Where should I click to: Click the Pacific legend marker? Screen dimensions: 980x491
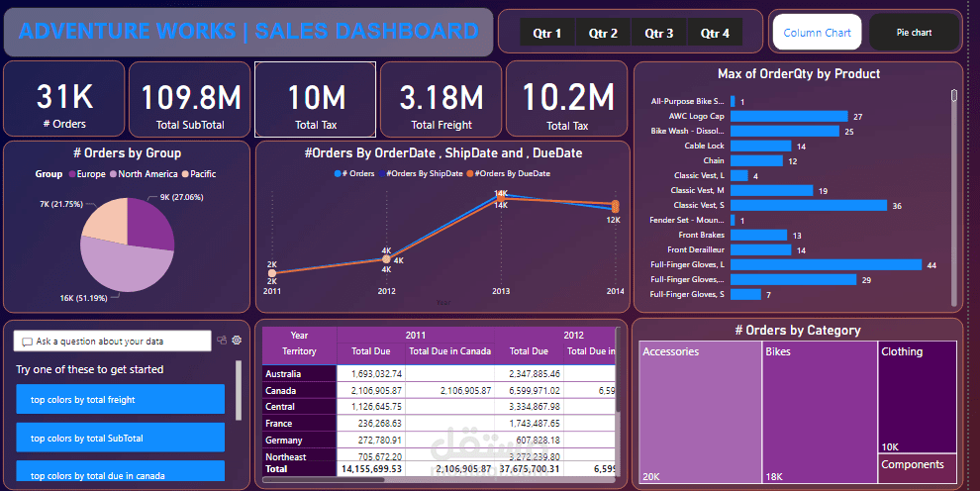[x=185, y=174]
